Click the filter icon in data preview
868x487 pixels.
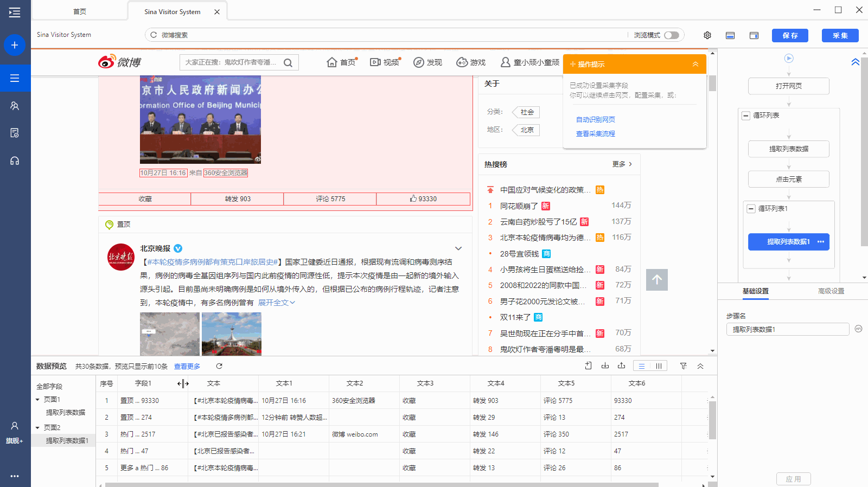[x=684, y=366]
